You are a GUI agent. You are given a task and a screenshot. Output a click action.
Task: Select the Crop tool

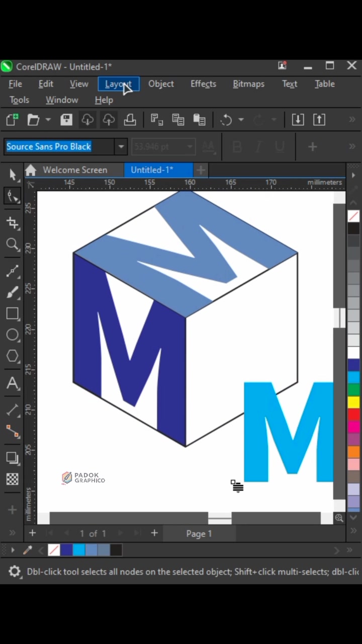[x=12, y=222]
